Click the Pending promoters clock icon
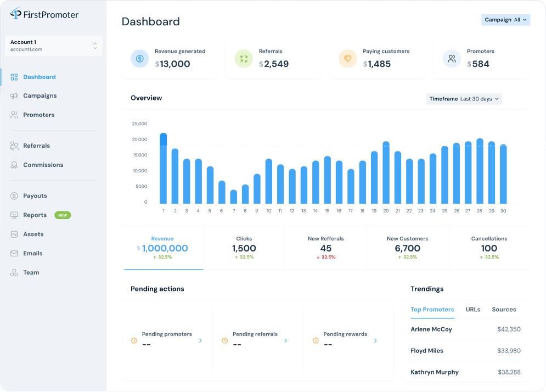The width and height of the screenshot is (546, 392). point(134,341)
